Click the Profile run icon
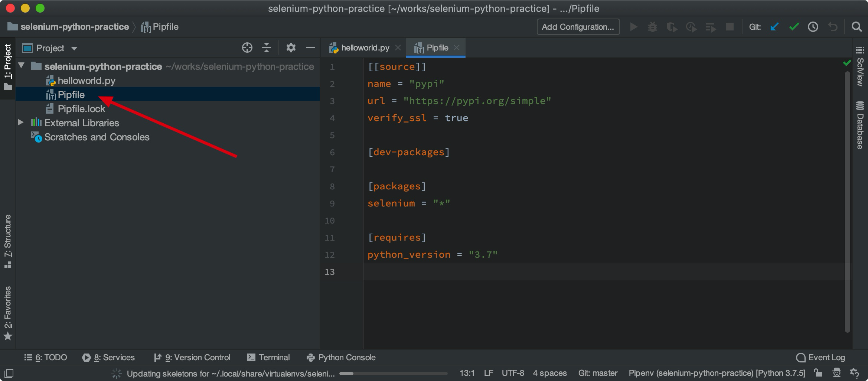Image resolution: width=868 pixels, height=381 pixels. click(x=691, y=27)
